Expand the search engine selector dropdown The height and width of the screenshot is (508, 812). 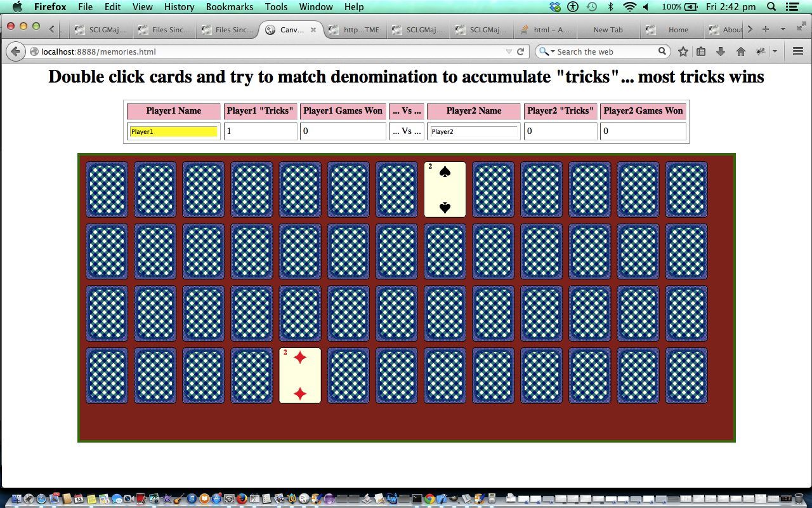(546, 51)
